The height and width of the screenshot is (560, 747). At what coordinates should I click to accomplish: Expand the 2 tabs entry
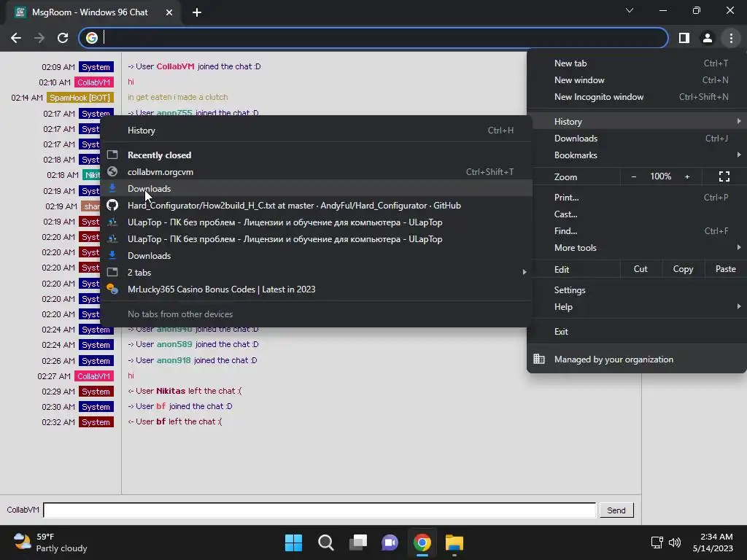[317, 273]
